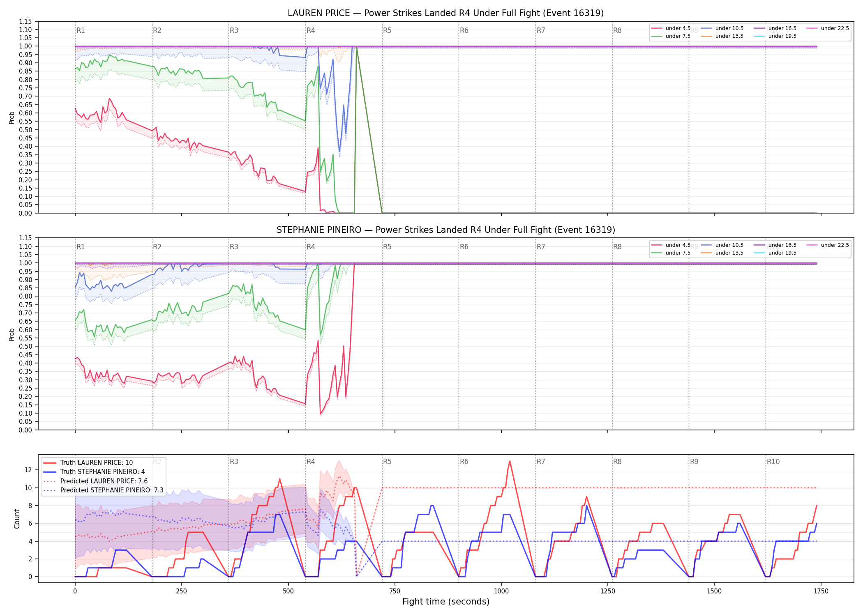Viewport: 863px width, 616px height.
Task: Select 'under 7.5' in top chart legend
Action: tap(670, 36)
